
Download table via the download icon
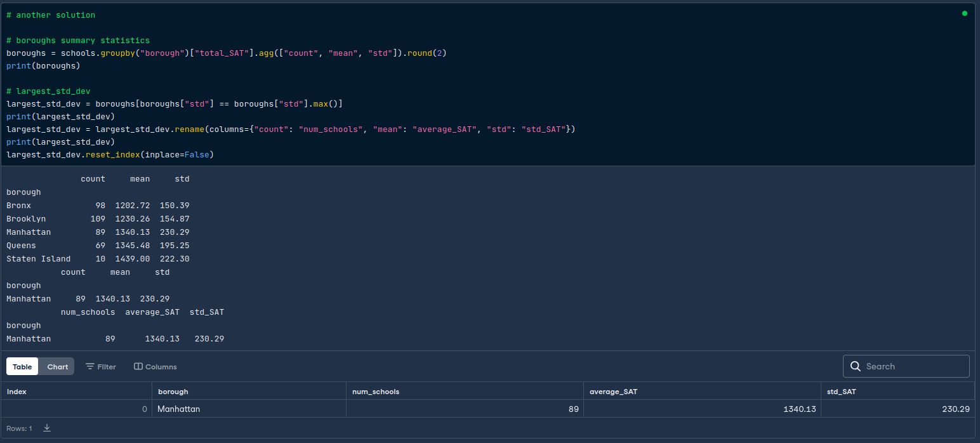click(47, 428)
